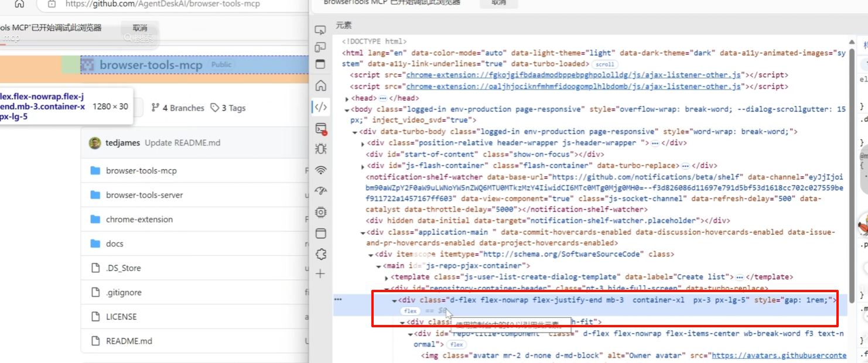Image resolution: width=868 pixels, height=363 pixels.
Task: Collapse the main js-repo-pjax-container node
Action: tap(378, 266)
